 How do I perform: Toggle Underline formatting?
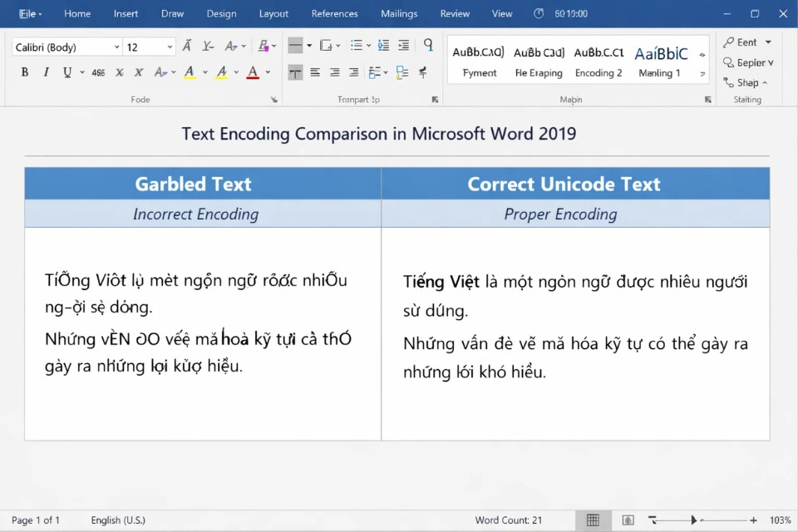click(66, 72)
